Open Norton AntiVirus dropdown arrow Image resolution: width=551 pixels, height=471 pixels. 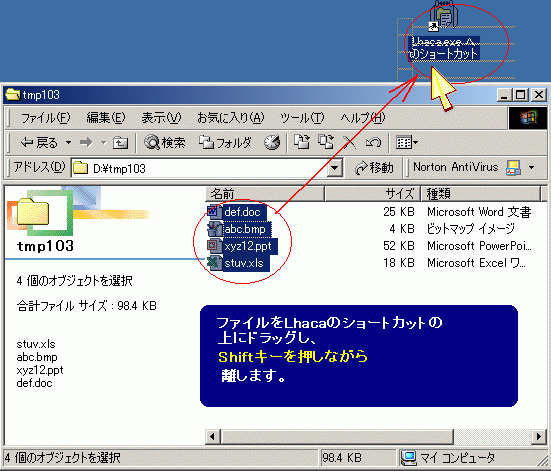(x=532, y=168)
